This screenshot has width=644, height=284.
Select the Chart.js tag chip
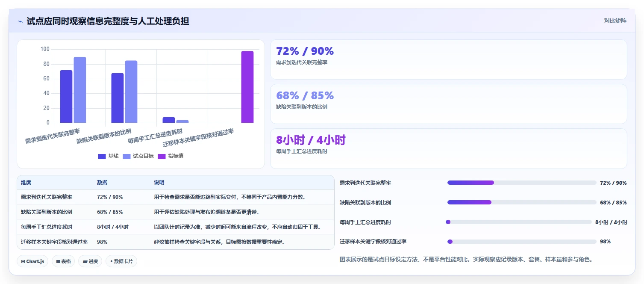(32, 261)
